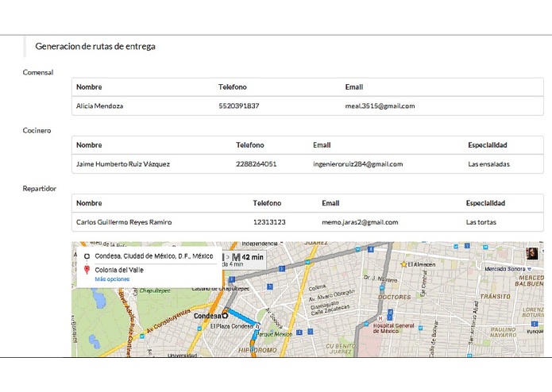The width and height of the screenshot is (552, 392).
Task: Click the phone number 2288264051
Action: pos(257,164)
